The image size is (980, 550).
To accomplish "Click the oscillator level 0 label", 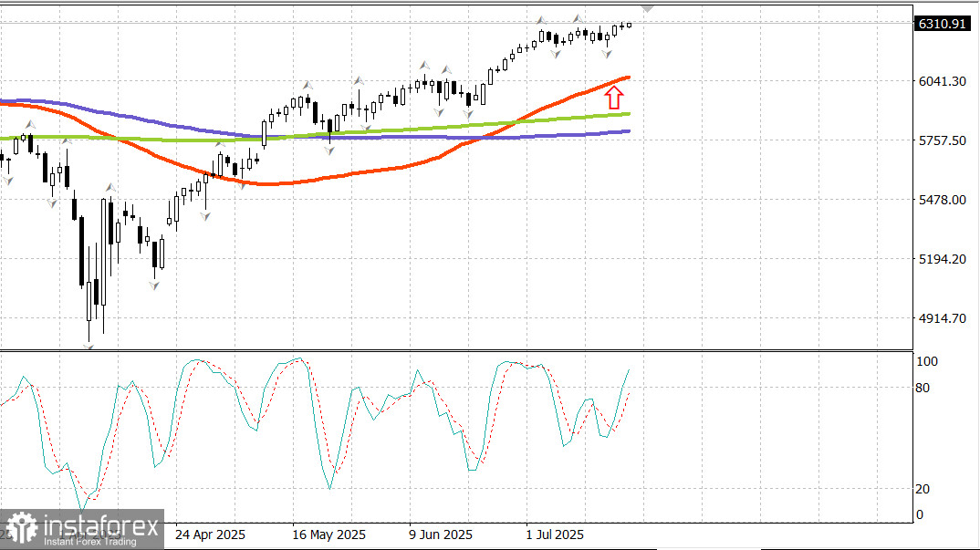I will tap(919, 515).
